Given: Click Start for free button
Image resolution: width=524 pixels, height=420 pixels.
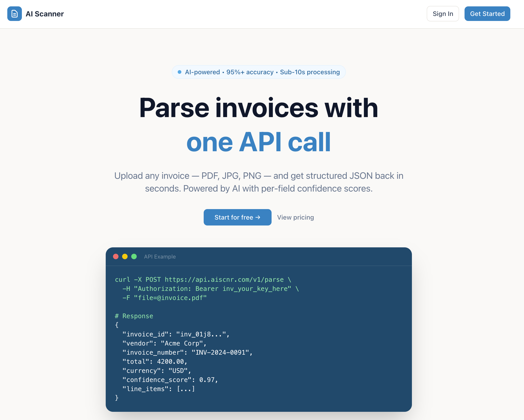Looking at the screenshot, I should click(x=237, y=217).
